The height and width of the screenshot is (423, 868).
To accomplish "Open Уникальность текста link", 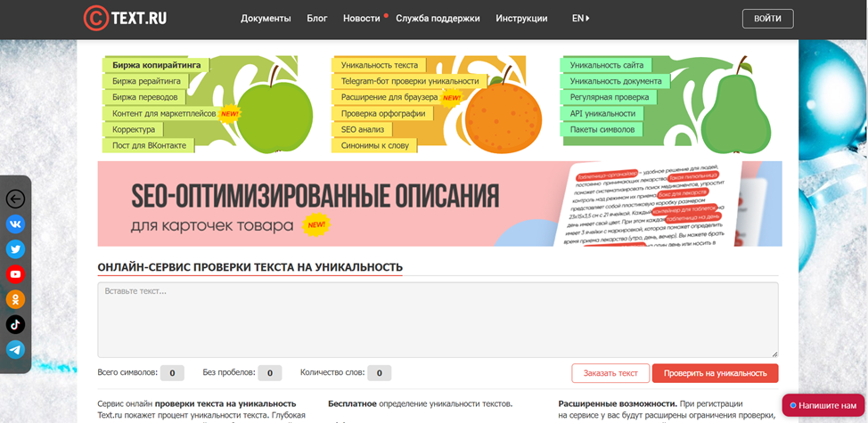I will pyautogui.click(x=380, y=65).
